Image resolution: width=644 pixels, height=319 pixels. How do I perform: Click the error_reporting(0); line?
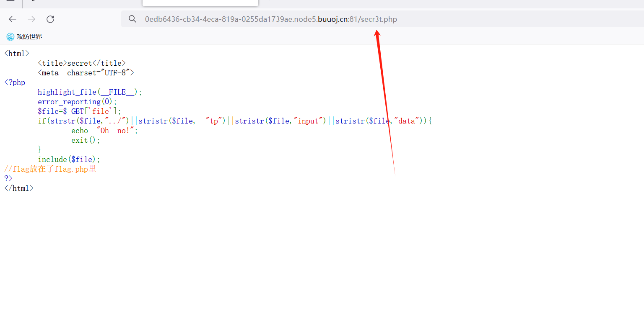[78, 102]
